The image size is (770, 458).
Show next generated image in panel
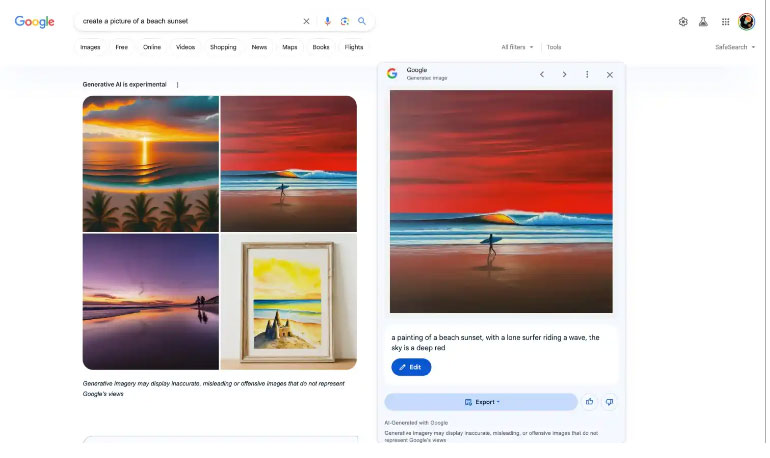point(564,74)
